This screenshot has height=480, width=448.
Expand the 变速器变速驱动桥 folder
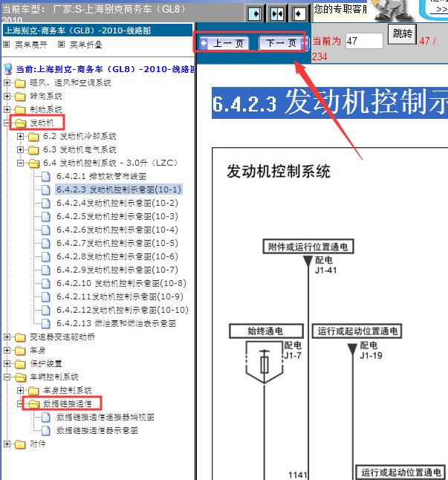[7, 337]
